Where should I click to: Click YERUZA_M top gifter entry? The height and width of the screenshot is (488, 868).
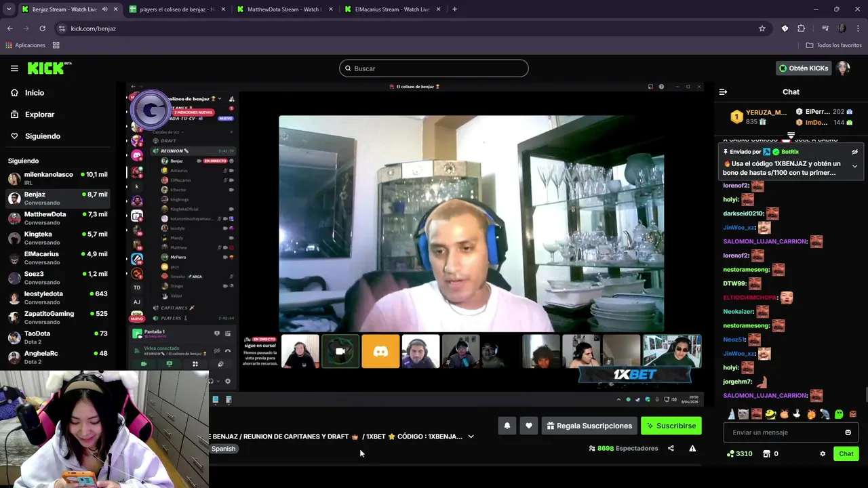pyautogui.click(x=758, y=117)
